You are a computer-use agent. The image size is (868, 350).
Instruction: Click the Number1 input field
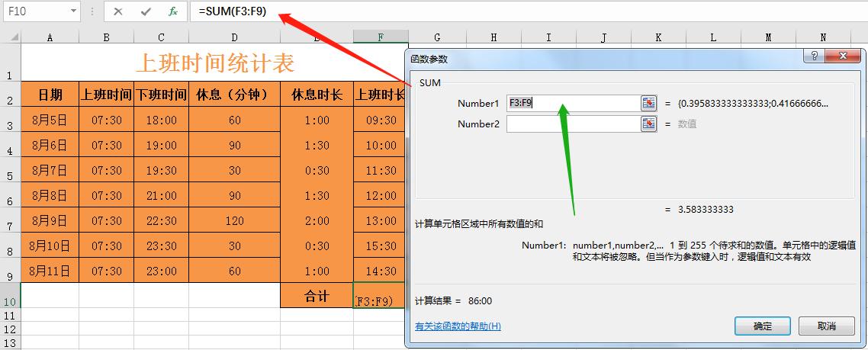(x=574, y=104)
